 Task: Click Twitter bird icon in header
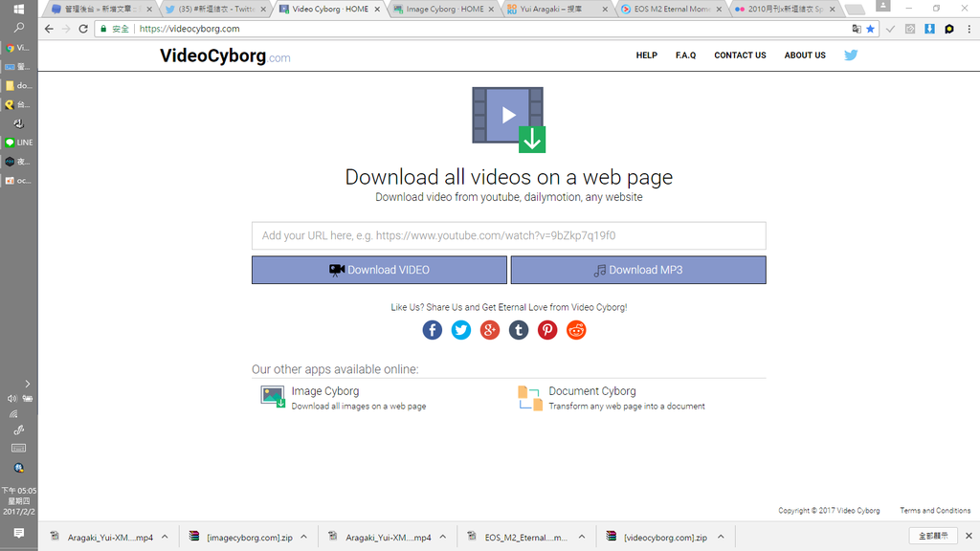(851, 55)
